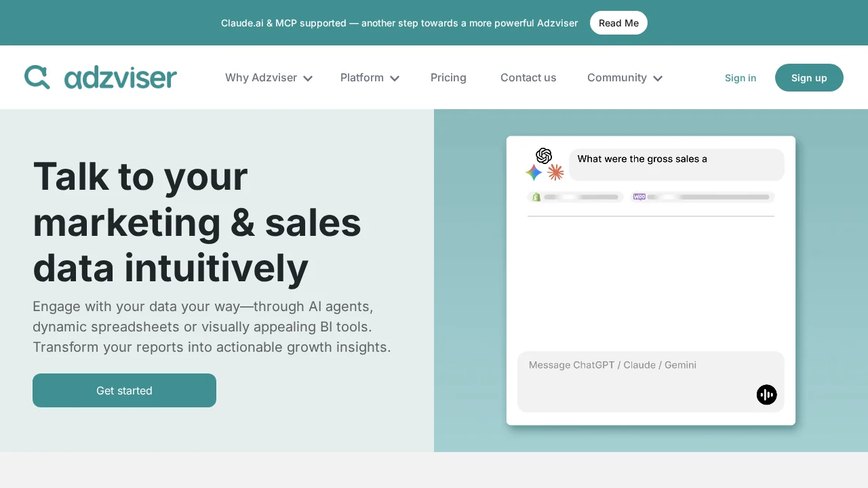
Task: Select Contact us in the navigation
Action: [528, 77]
